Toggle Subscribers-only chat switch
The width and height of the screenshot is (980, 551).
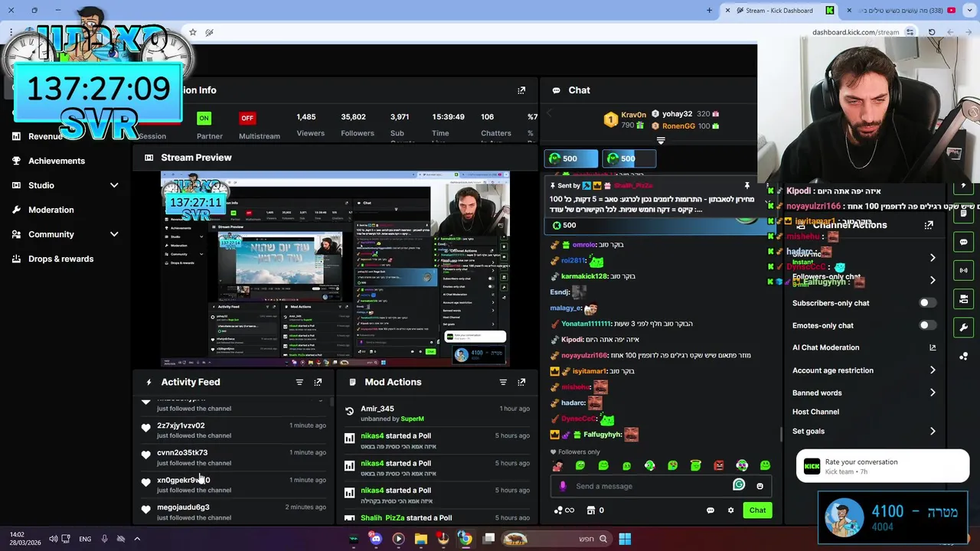click(x=927, y=303)
